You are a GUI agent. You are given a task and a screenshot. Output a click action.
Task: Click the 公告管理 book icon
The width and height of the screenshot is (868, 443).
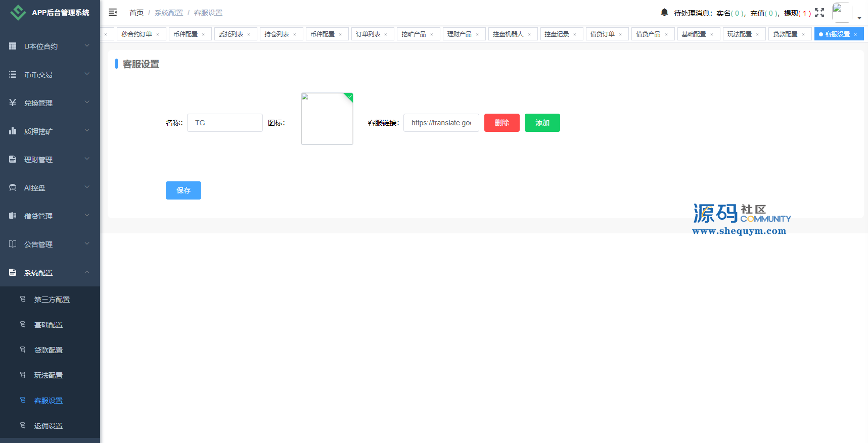tap(13, 244)
